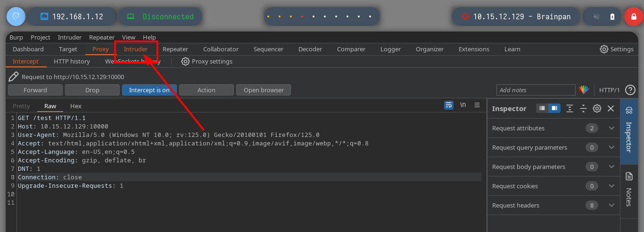Switch to the Dashboard tab

pyautogui.click(x=28, y=49)
